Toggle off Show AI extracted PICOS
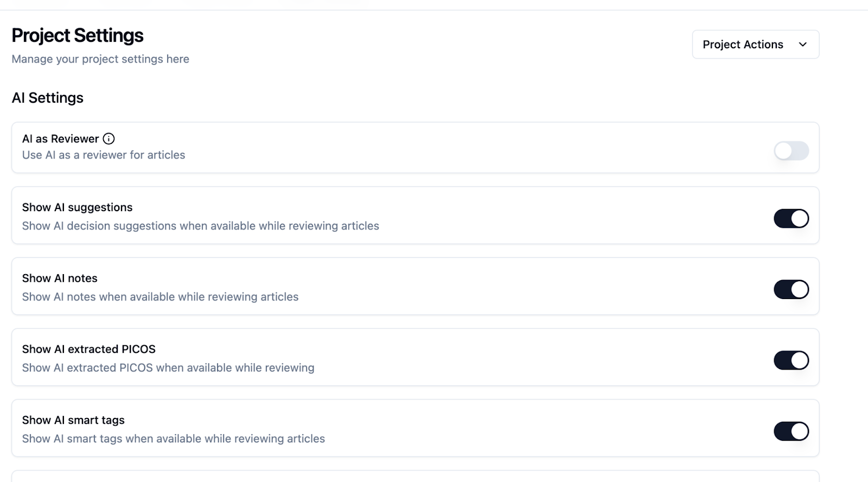This screenshot has height=482, width=868. 791,360
